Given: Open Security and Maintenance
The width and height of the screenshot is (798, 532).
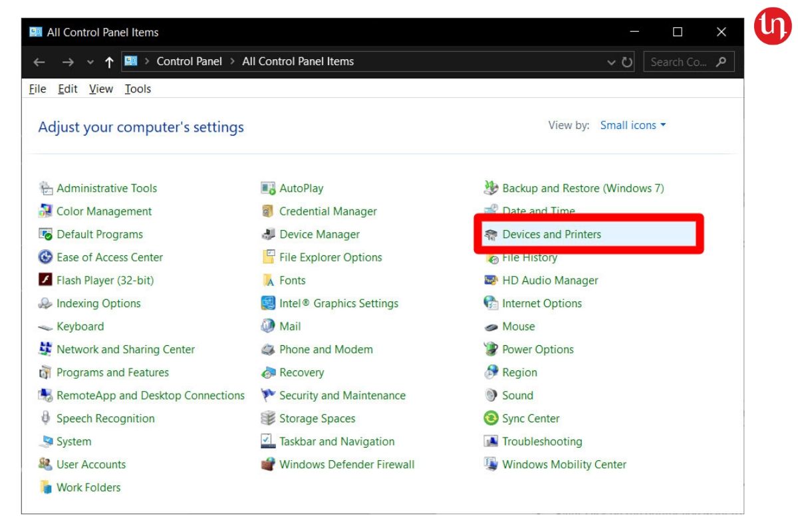Looking at the screenshot, I should [x=342, y=396].
